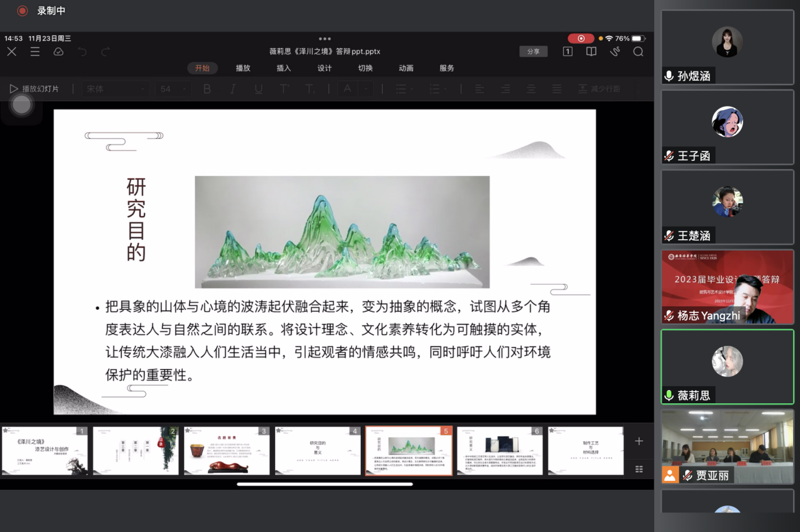Click the hamburger menu icon
The image size is (800, 532).
point(35,52)
